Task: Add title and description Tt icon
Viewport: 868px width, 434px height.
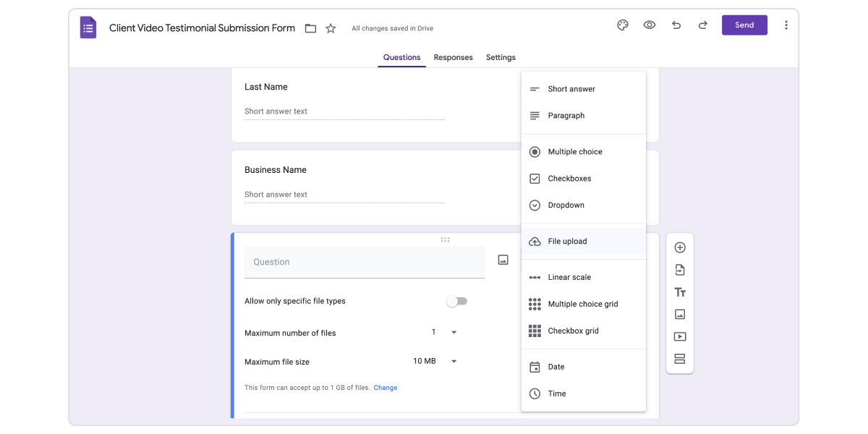Action: point(680,292)
